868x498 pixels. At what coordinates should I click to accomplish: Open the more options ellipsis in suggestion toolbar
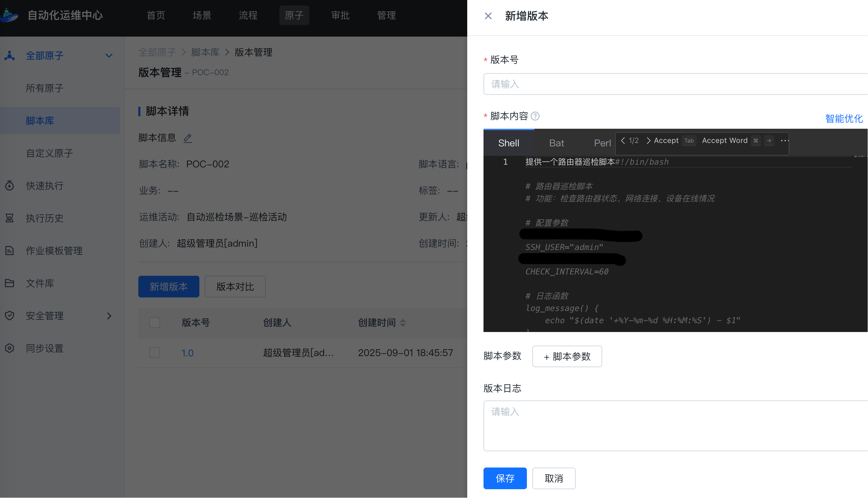[x=785, y=141]
